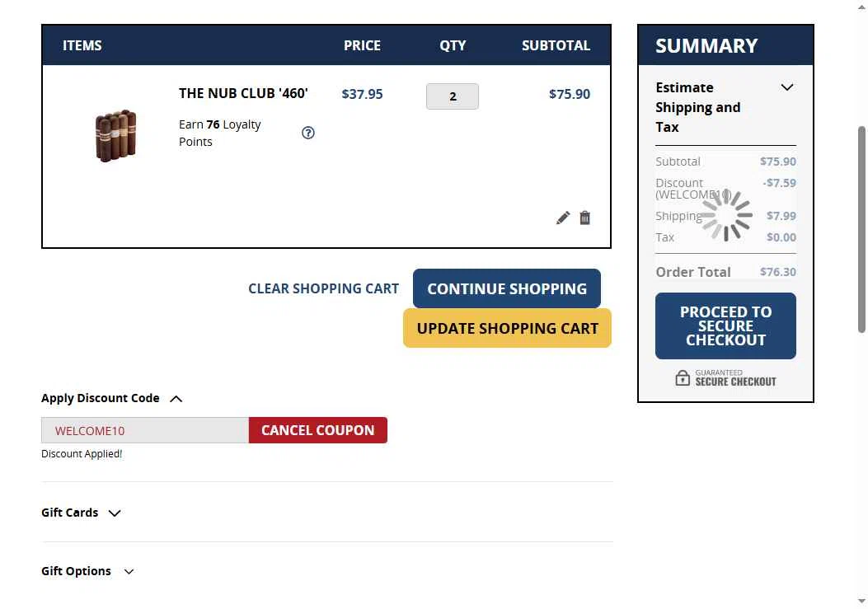Screen dimensions: 868x609
Task: Open THE NUB CLUB '460' product link
Action: pyautogui.click(x=243, y=93)
